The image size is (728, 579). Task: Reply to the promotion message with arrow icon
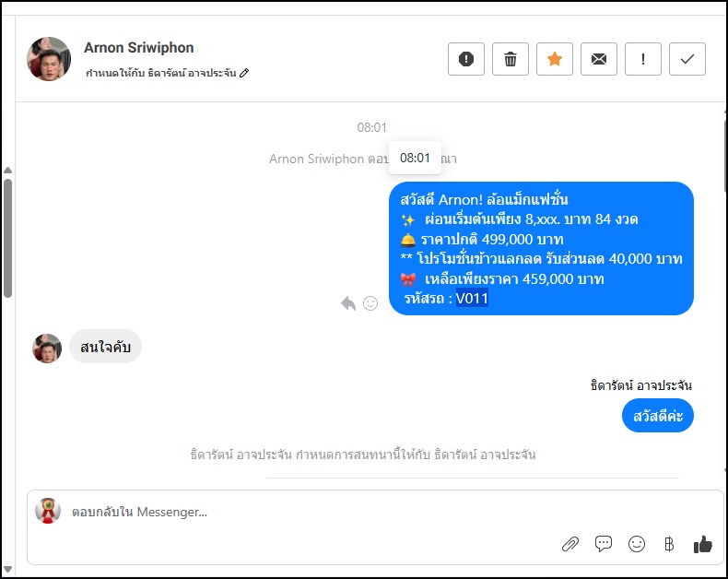[x=348, y=303]
